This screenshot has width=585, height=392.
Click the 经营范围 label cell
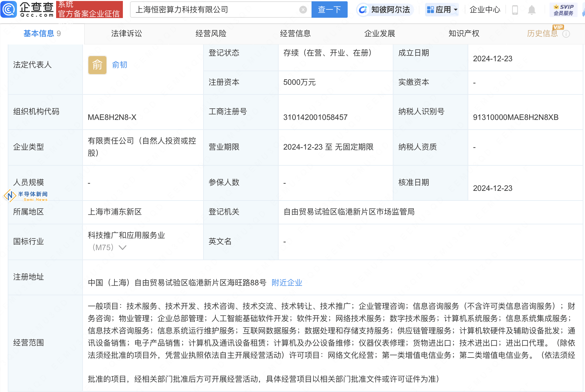click(45, 343)
